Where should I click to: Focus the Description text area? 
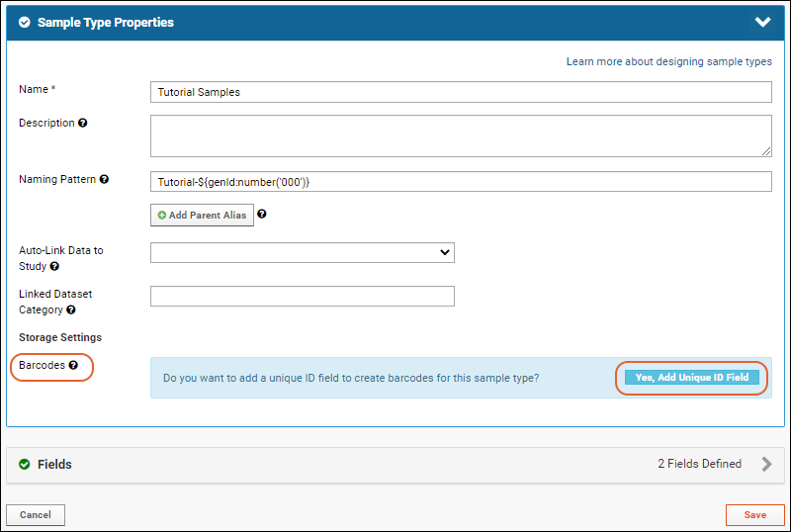(x=461, y=135)
